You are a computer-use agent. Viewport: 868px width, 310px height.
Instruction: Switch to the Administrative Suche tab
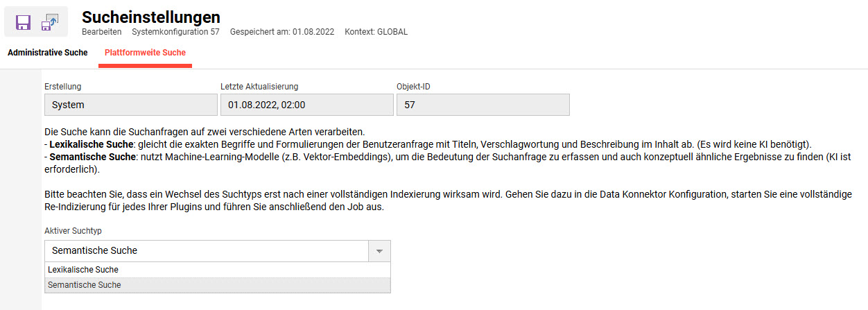(x=48, y=53)
